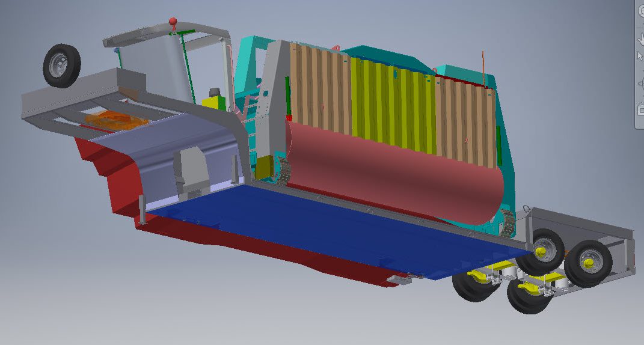Select the orange part on the front platform
Viewport: 644px width, 345px height.
pos(116,120)
